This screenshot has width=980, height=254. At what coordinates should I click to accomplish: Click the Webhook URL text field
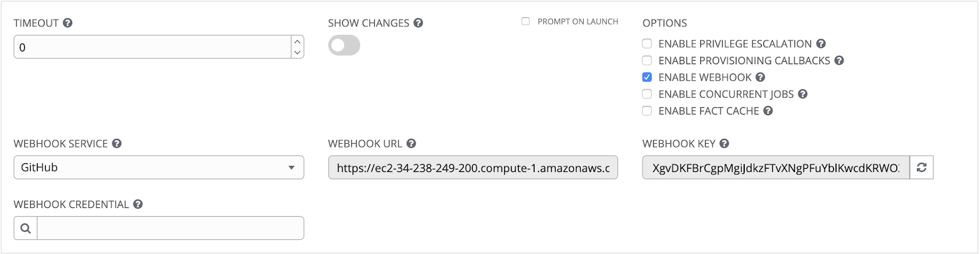pyautogui.click(x=473, y=168)
